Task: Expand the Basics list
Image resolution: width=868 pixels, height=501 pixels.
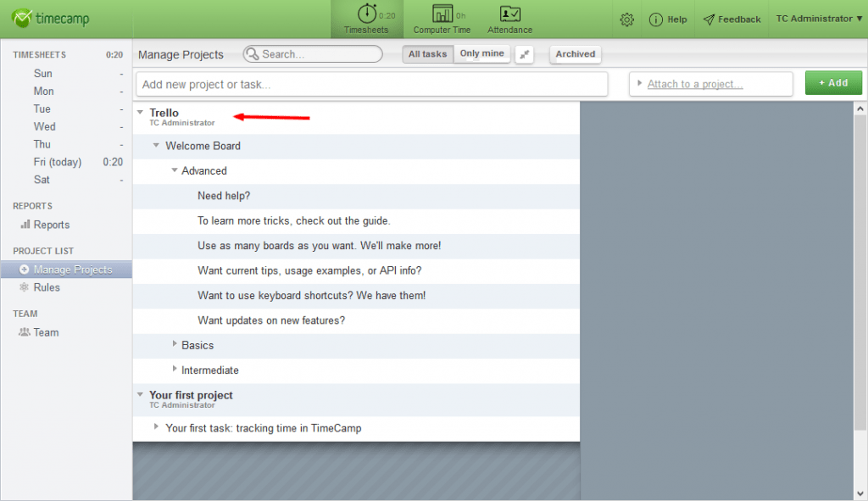Action: pos(175,344)
